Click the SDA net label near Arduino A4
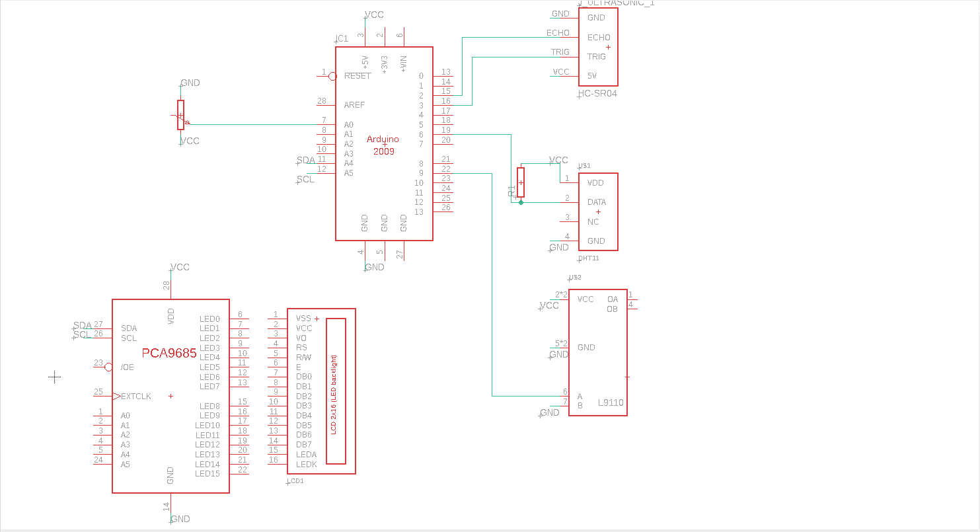 pyautogui.click(x=306, y=161)
